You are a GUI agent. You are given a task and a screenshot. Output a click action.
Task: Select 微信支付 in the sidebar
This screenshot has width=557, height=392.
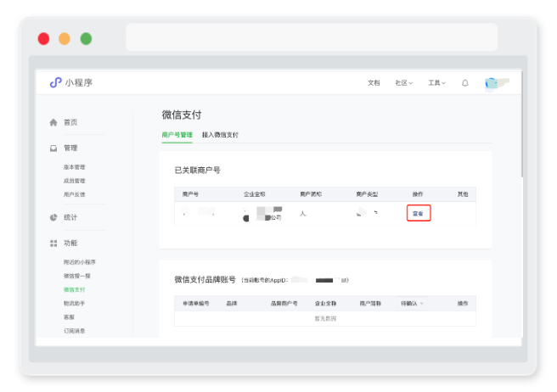(74, 289)
